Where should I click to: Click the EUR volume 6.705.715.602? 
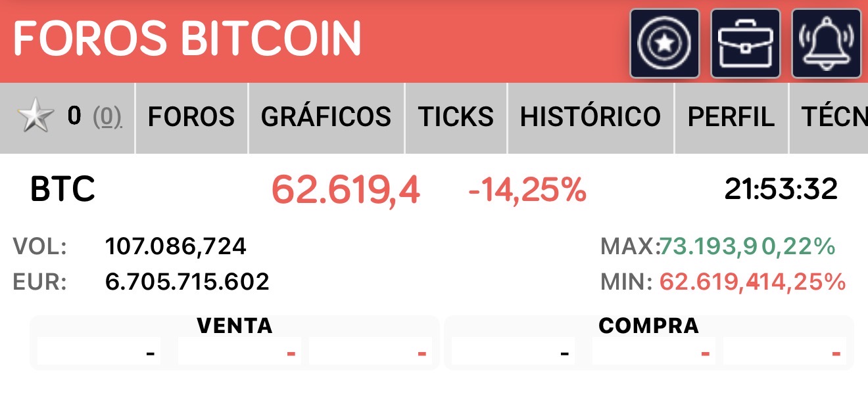pyautogui.click(x=187, y=282)
